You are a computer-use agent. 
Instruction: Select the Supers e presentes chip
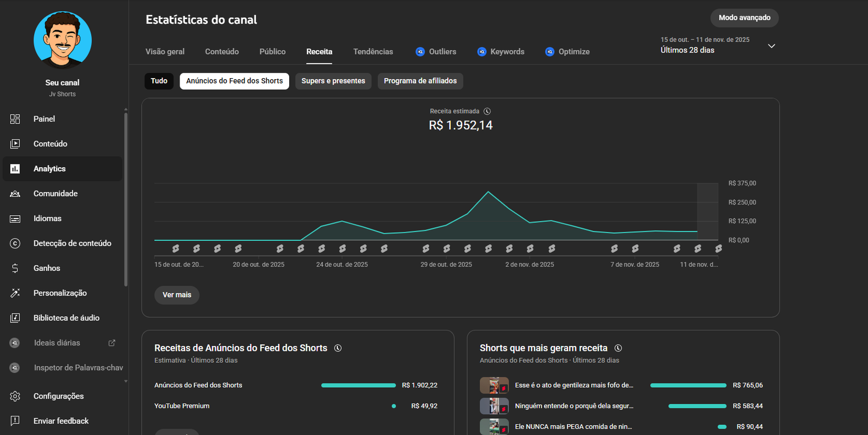pyautogui.click(x=333, y=81)
